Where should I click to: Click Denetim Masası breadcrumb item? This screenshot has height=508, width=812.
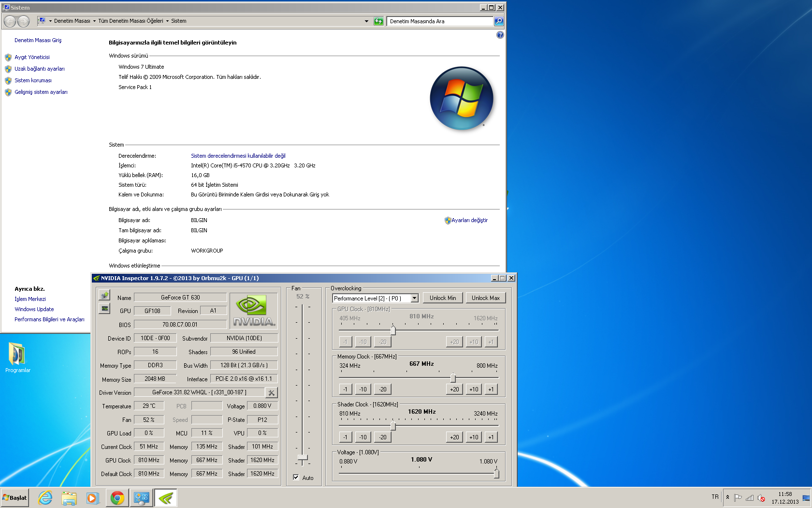pyautogui.click(x=72, y=21)
